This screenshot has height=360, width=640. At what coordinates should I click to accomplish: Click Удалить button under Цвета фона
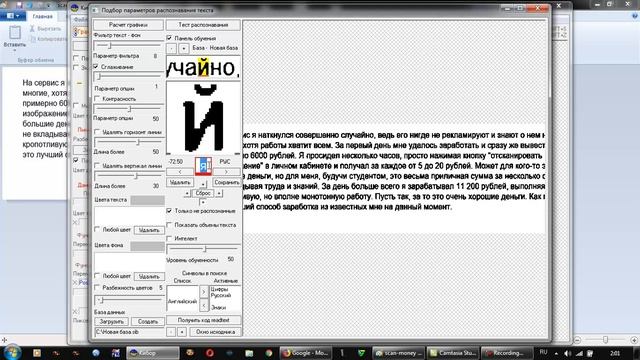point(149,277)
